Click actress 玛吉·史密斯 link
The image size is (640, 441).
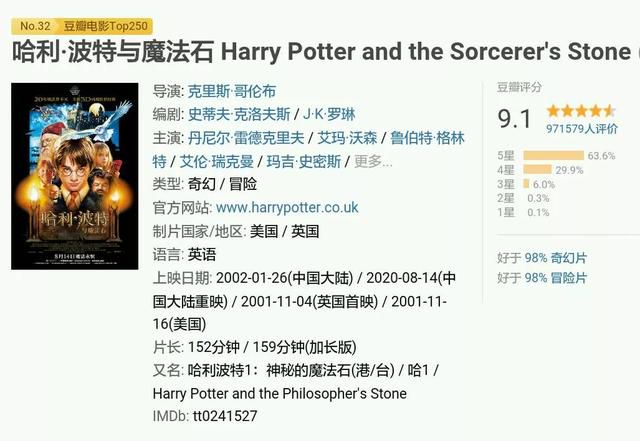point(304,162)
